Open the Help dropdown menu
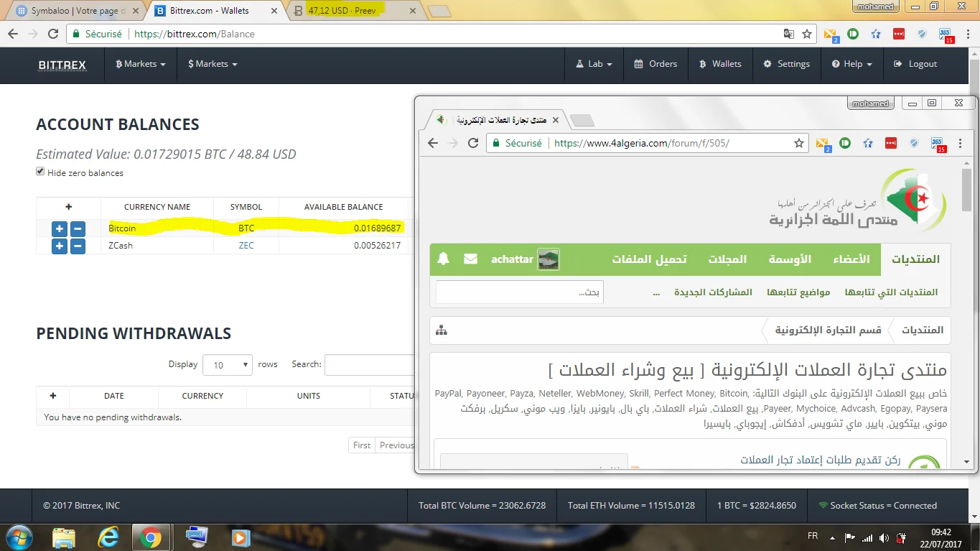 [x=851, y=64]
